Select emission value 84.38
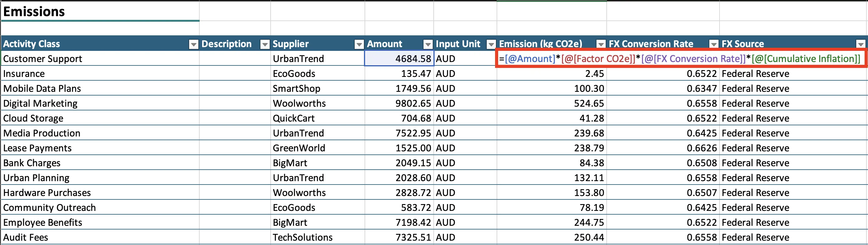Viewport: 868px width, 245px height. 551,163
